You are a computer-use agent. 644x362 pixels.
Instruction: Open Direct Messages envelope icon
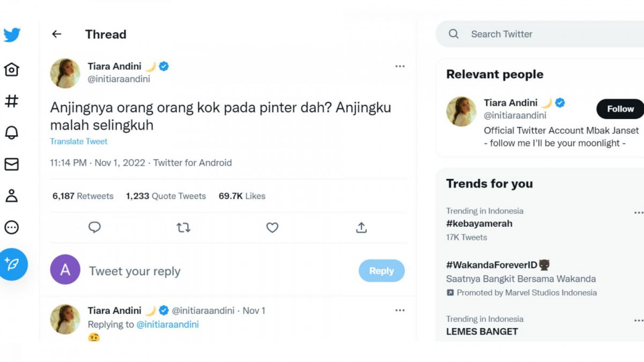click(11, 164)
